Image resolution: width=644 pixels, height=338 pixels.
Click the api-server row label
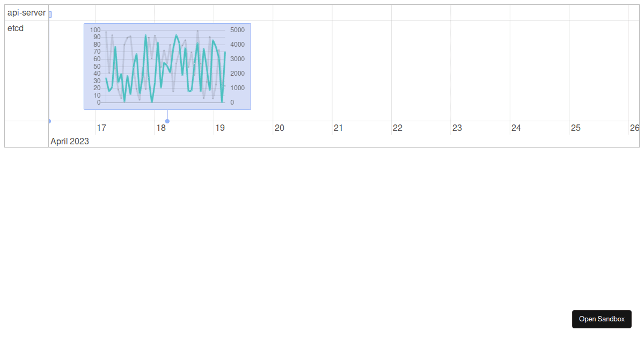click(25, 13)
